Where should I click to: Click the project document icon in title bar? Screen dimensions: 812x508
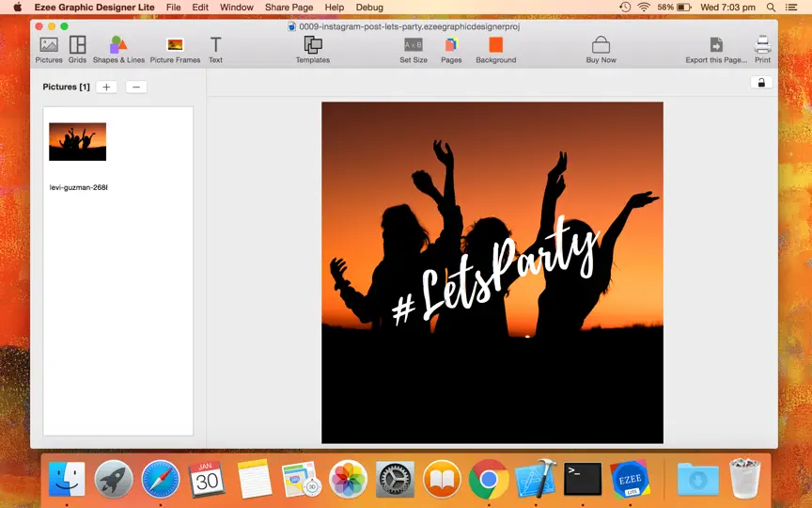click(x=291, y=26)
